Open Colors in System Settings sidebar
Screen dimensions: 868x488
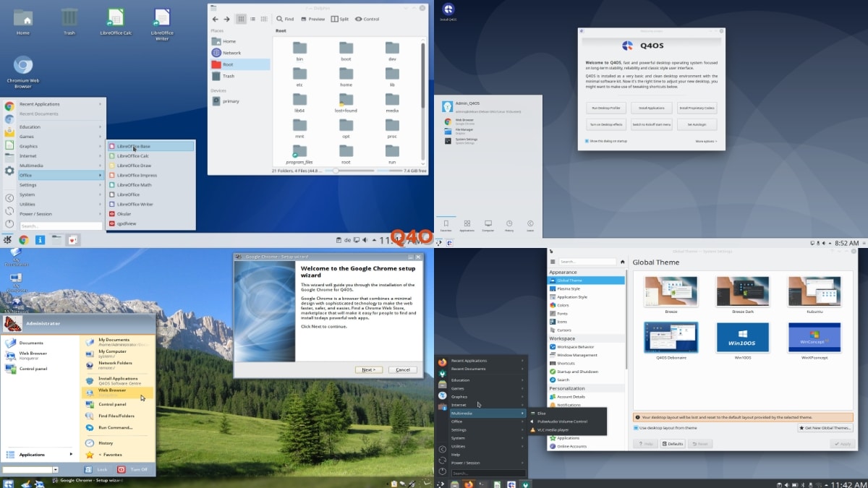[x=587, y=305]
